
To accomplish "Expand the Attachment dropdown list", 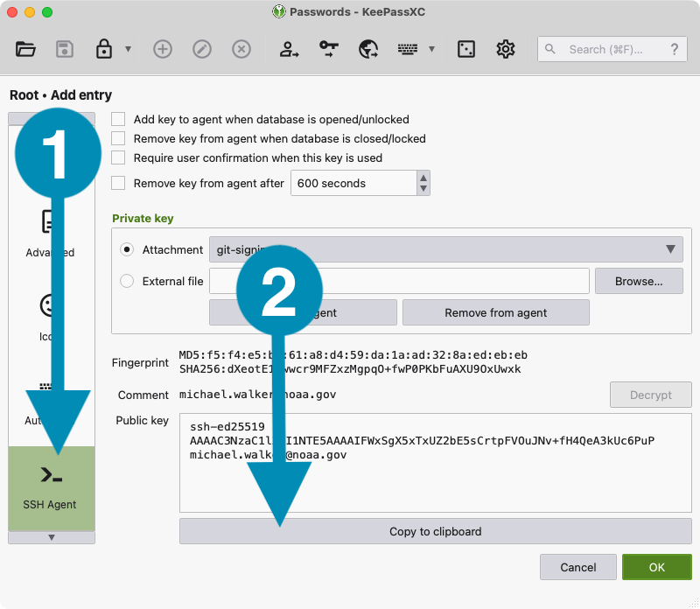I will pyautogui.click(x=670, y=249).
